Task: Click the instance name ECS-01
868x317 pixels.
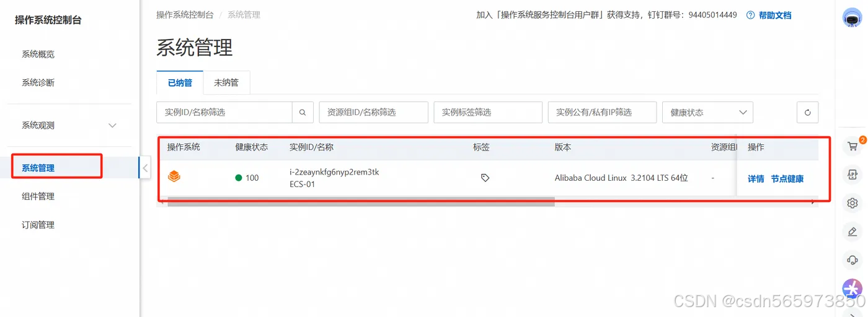Action: click(302, 184)
